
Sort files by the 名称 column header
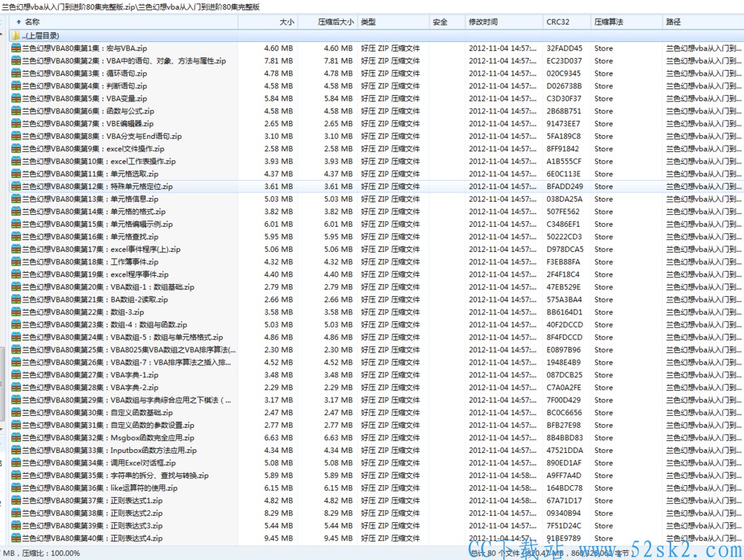(122, 22)
